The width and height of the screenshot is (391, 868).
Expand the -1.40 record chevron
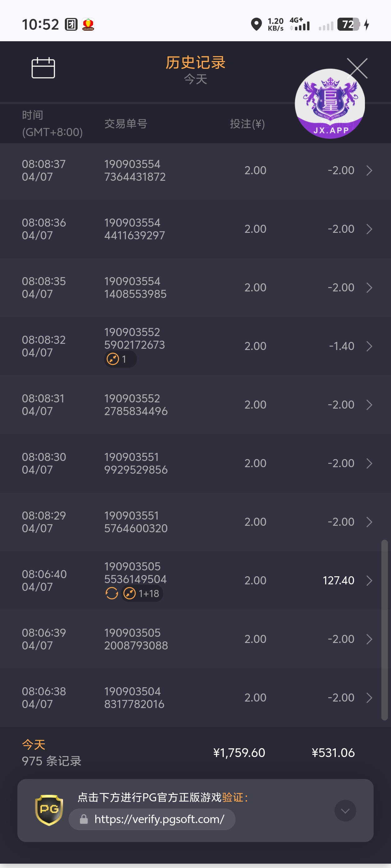369,346
